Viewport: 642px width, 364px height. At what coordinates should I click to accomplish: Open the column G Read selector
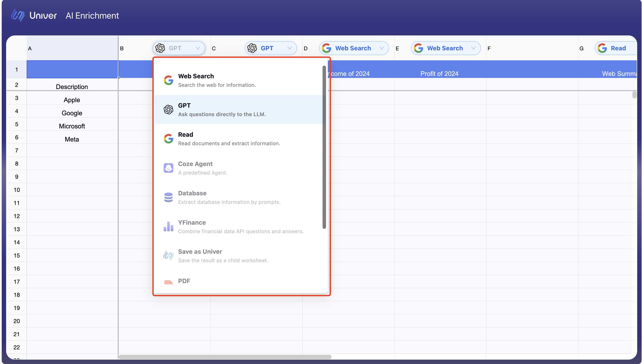(616, 48)
